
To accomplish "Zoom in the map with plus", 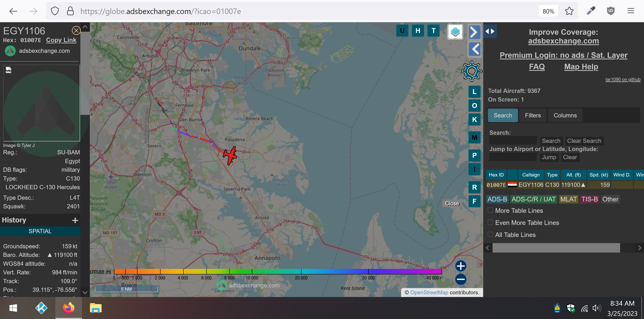I will pos(460,266).
